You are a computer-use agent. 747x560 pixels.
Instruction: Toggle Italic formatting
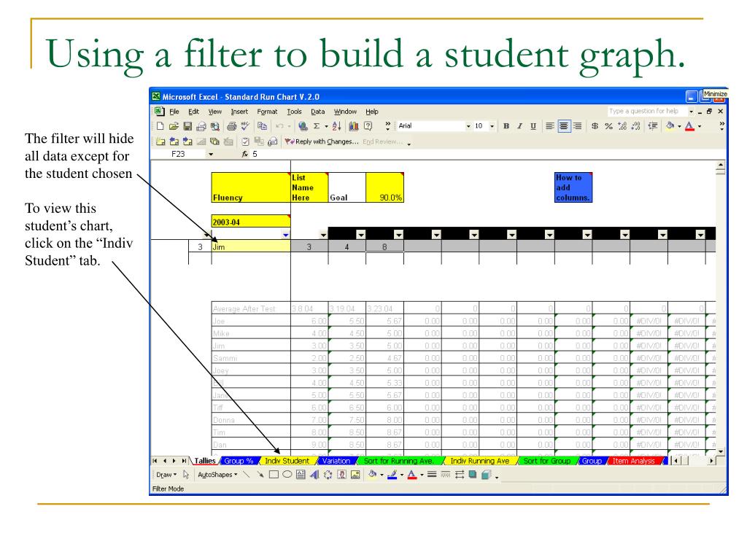click(519, 126)
